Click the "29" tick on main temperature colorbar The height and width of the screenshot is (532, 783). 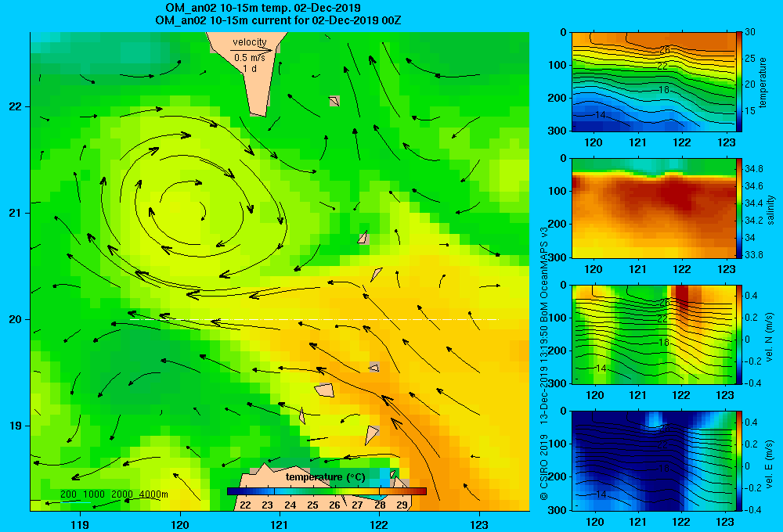tap(402, 505)
